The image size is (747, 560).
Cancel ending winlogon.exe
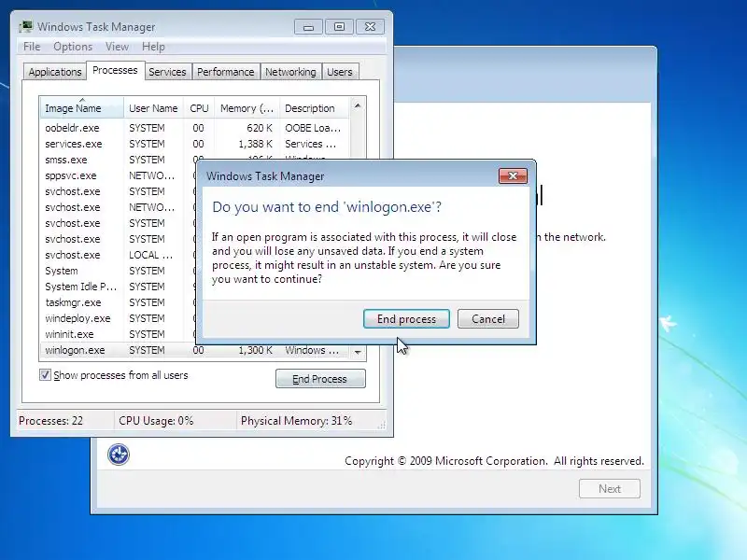(488, 319)
